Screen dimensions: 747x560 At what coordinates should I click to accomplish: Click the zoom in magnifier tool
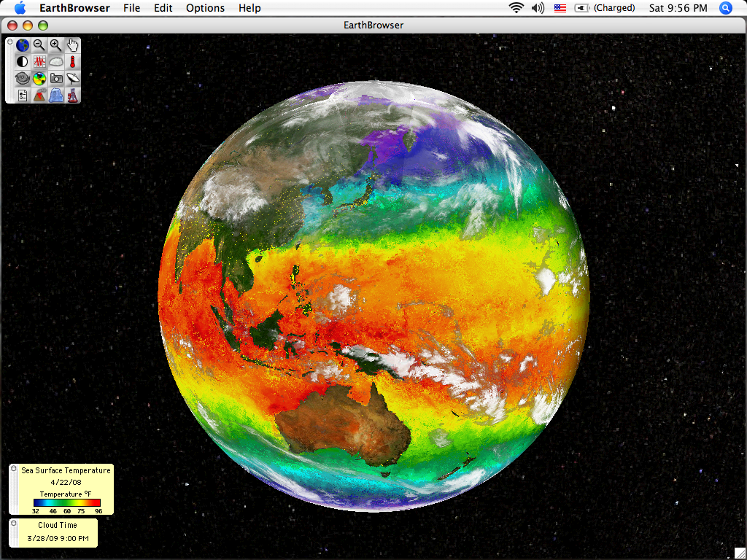(x=55, y=45)
